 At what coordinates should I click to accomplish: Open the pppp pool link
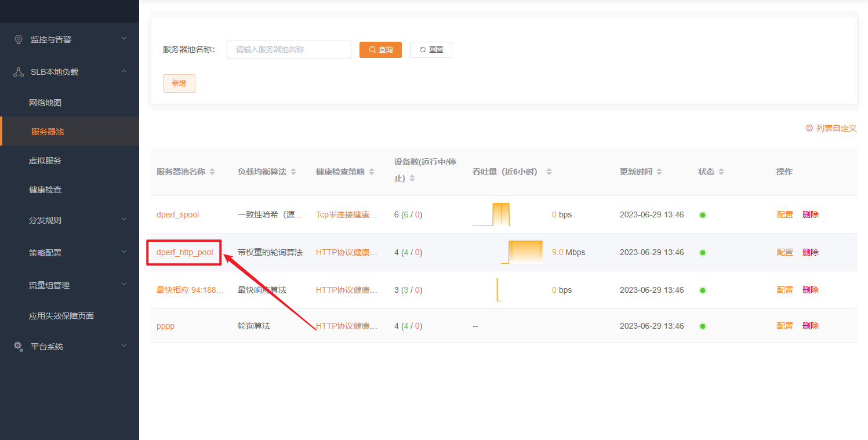(165, 326)
